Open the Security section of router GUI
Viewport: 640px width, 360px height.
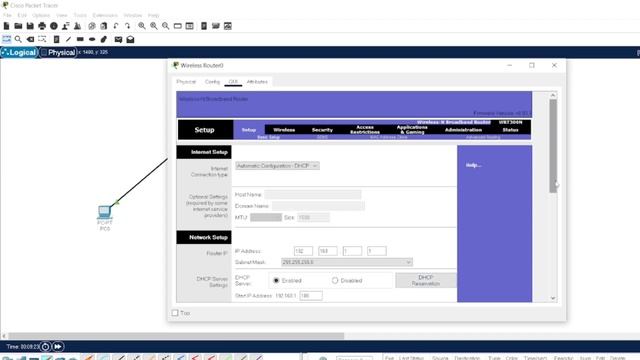coord(322,130)
